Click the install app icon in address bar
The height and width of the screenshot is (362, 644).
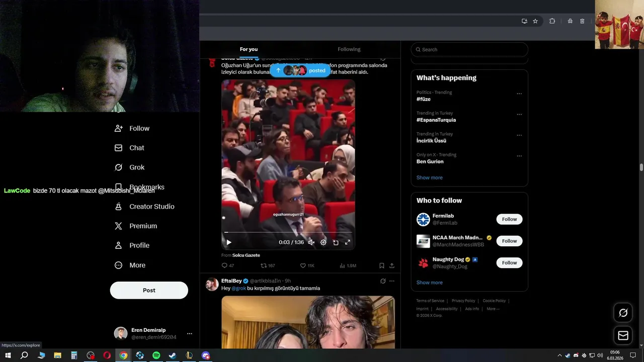(x=524, y=21)
